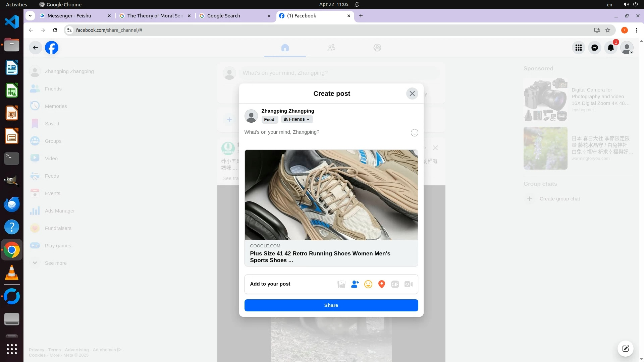
Task: Click the What's on your mind text field
Action: 322,132
